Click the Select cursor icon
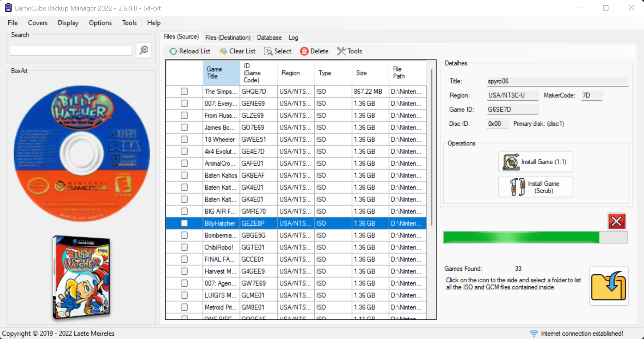Viewport: 644px width, 339px height. coord(268,51)
